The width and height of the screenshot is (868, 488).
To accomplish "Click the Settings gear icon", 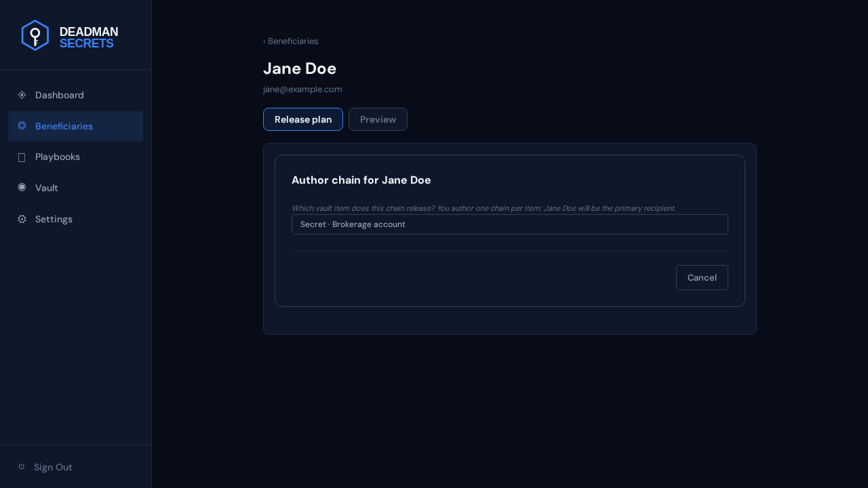I will 22,219.
